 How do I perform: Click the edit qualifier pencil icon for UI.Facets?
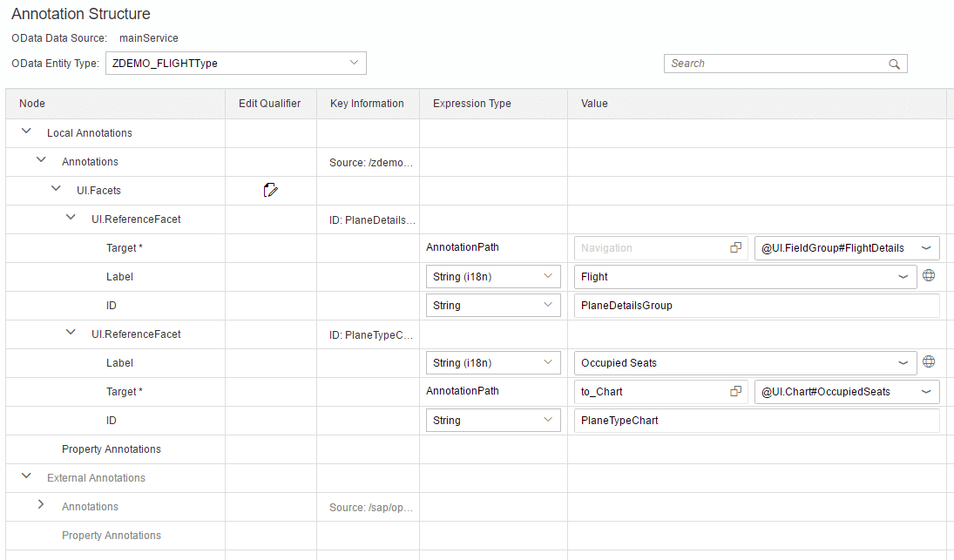270,190
